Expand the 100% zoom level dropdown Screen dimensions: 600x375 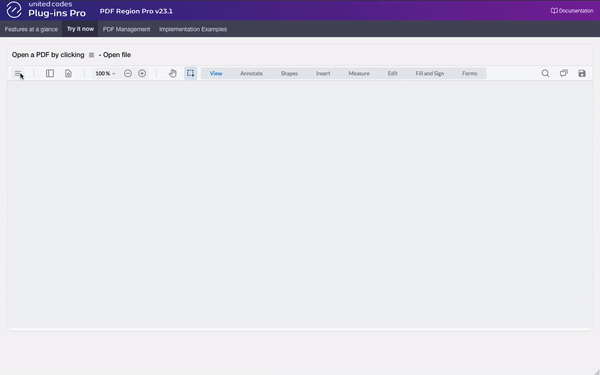coord(105,73)
